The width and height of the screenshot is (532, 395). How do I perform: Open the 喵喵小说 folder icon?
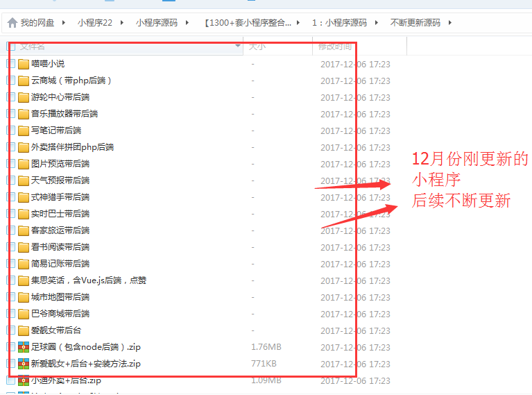pyautogui.click(x=24, y=64)
